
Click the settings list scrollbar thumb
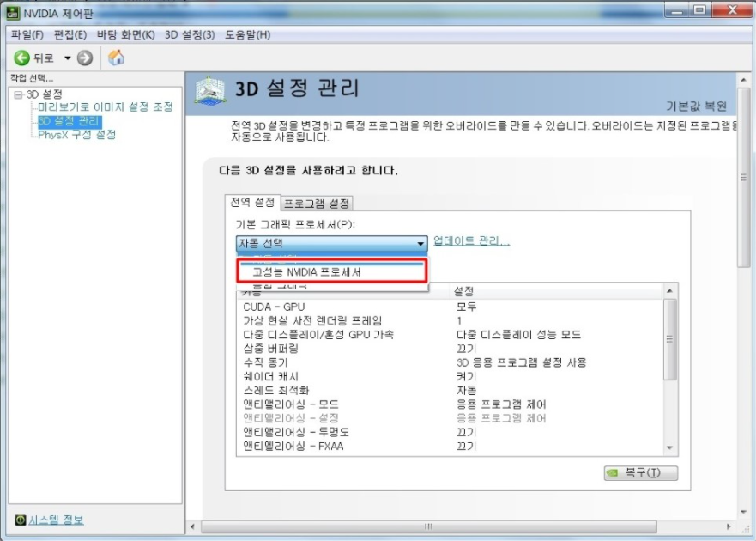click(669, 339)
